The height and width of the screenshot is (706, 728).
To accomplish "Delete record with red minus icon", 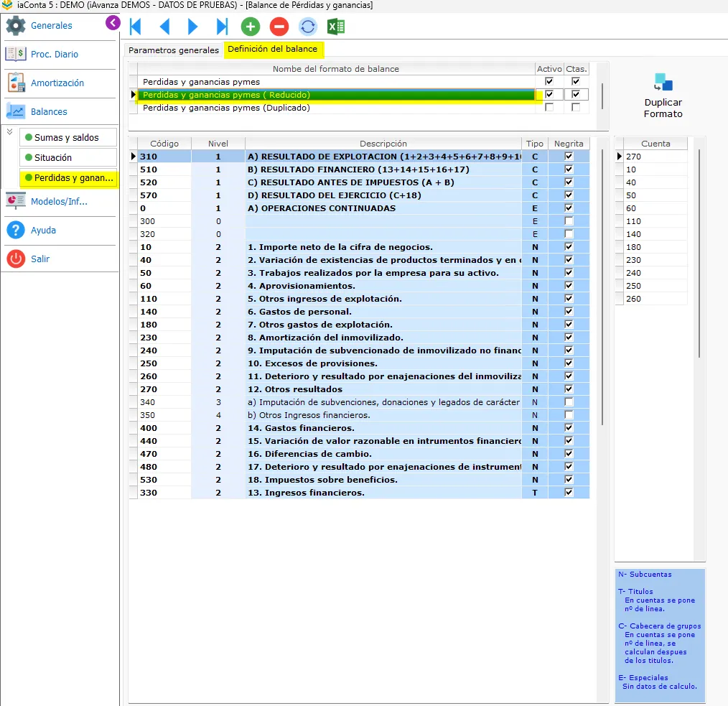I will point(279,27).
